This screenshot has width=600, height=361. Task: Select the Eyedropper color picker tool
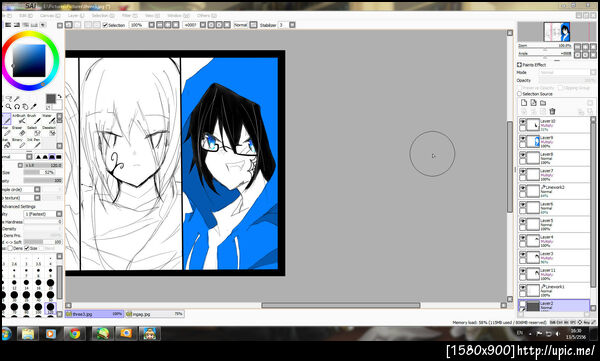[x=34, y=106]
